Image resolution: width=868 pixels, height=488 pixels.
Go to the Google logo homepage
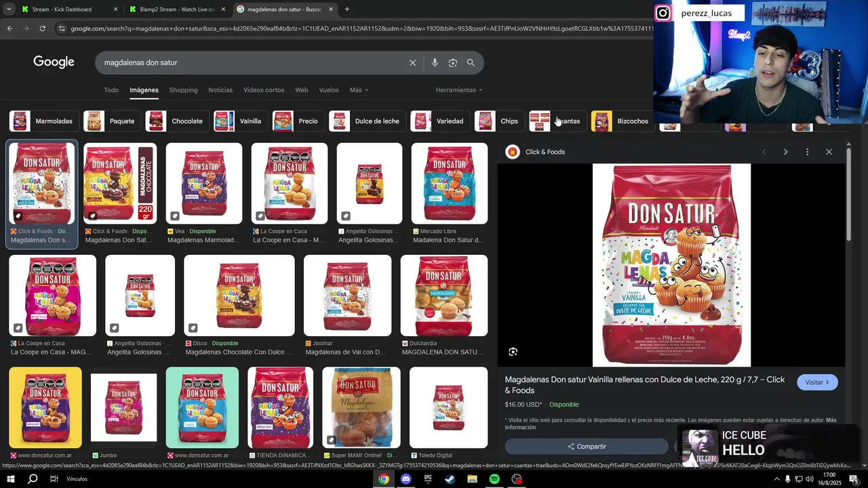54,62
